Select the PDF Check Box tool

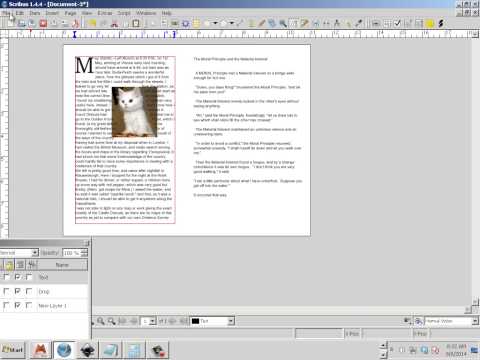click(397, 23)
